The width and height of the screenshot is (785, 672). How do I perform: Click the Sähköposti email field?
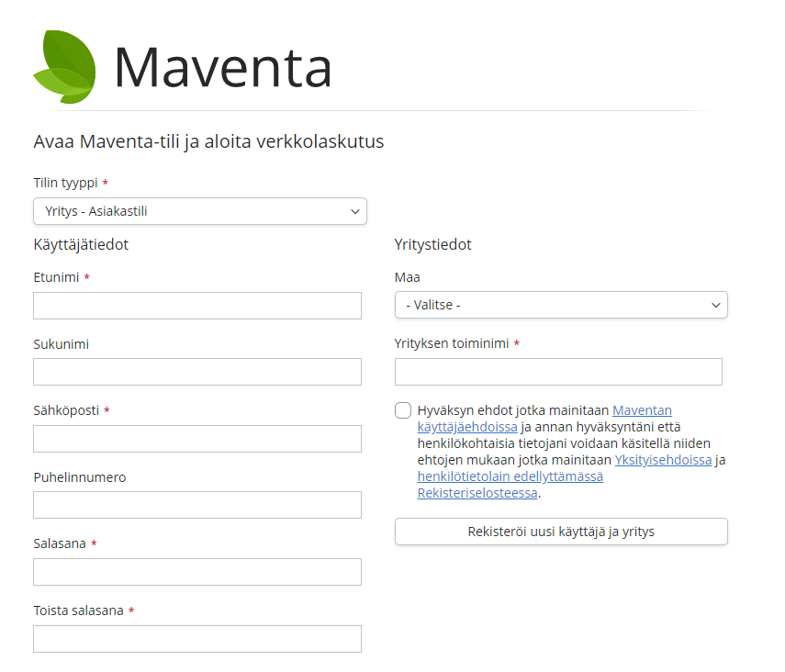click(x=196, y=438)
